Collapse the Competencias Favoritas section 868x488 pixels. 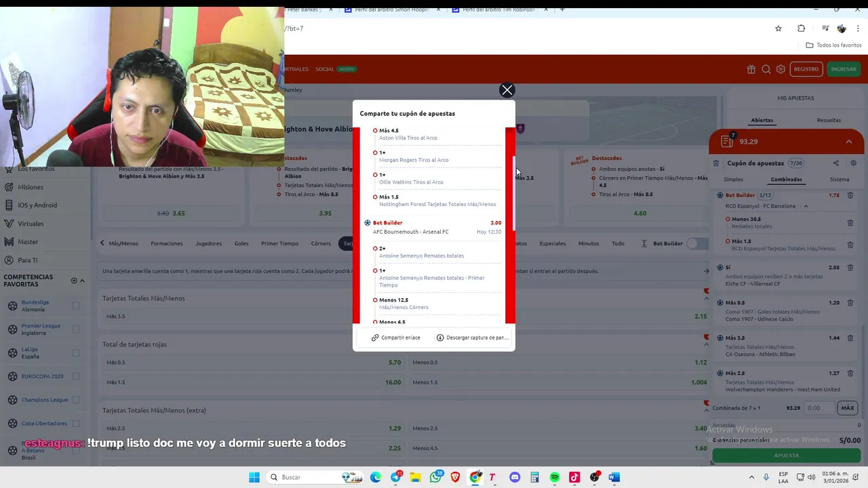[82, 281]
